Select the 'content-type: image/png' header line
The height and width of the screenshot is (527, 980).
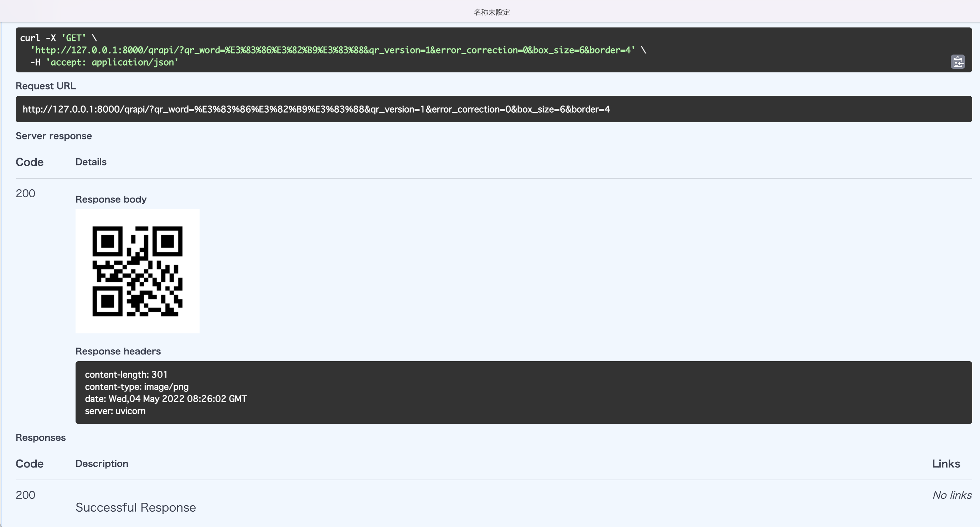(x=136, y=387)
